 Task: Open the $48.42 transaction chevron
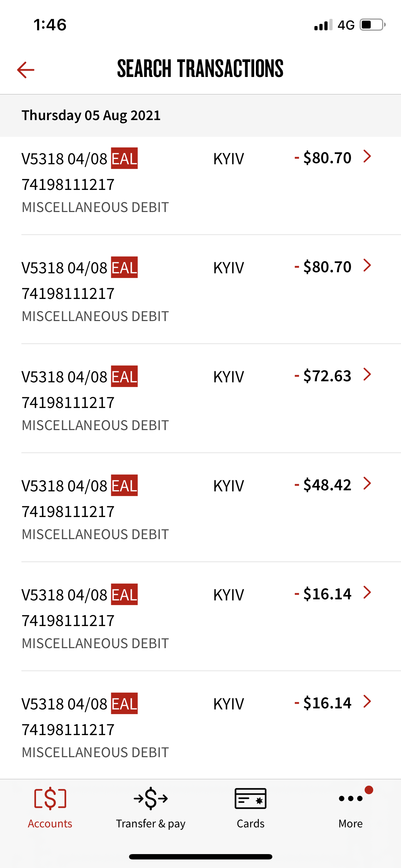click(367, 484)
